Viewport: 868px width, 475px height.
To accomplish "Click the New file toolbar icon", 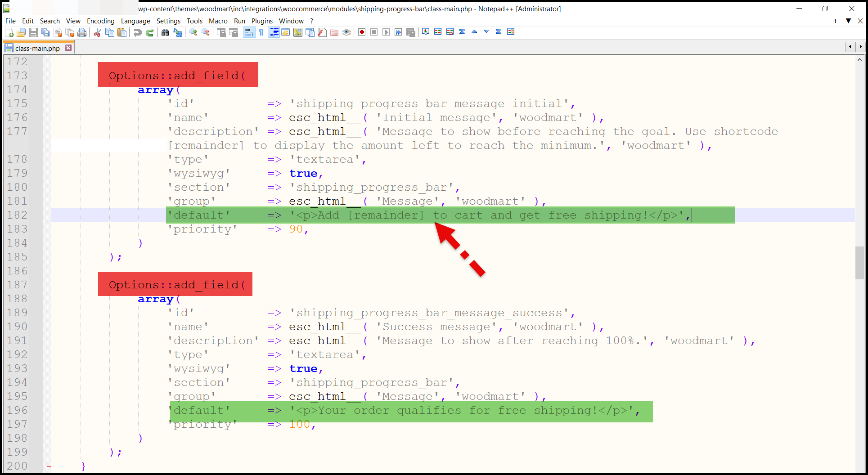I will [x=9, y=32].
